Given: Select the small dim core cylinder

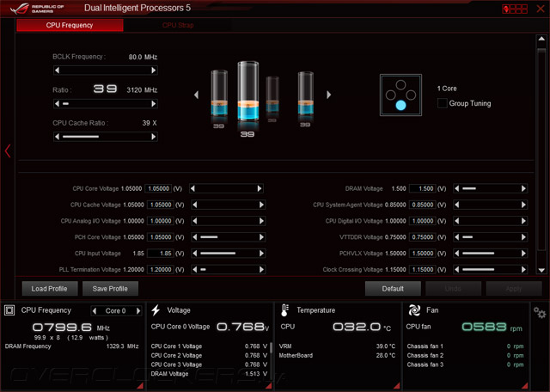Looking at the screenshot, I should pos(272,95).
